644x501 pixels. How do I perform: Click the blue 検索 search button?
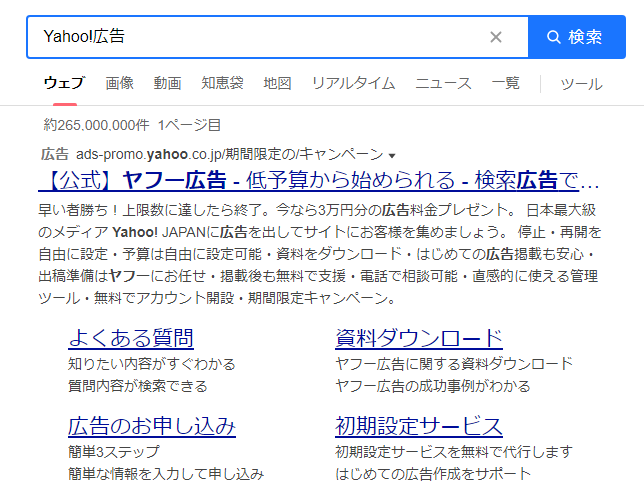(577, 37)
